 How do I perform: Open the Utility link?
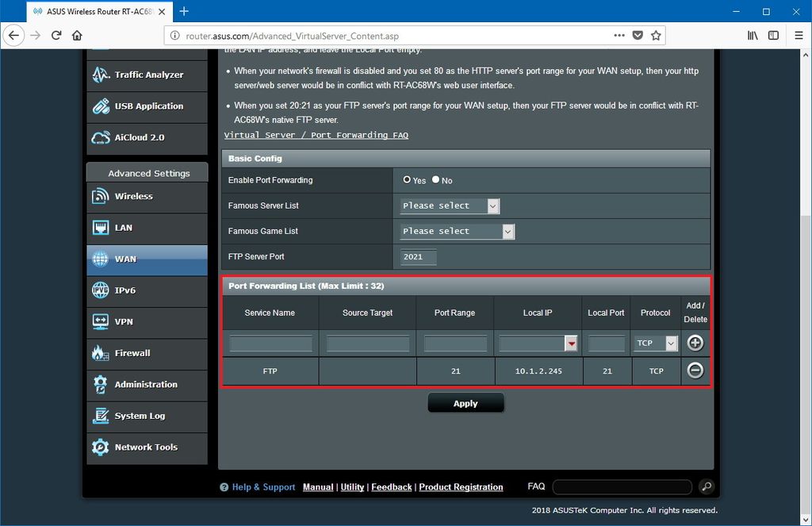[x=352, y=487]
